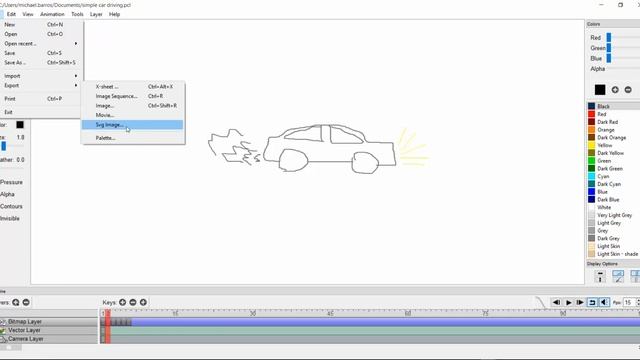
Task: Select Green palette color
Action: tap(613, 160)
